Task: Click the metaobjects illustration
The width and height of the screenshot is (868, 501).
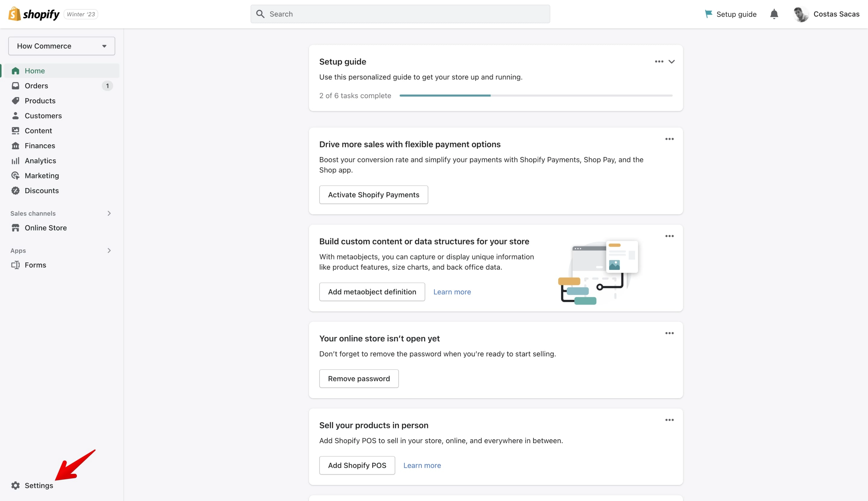Action: [599, 272]
